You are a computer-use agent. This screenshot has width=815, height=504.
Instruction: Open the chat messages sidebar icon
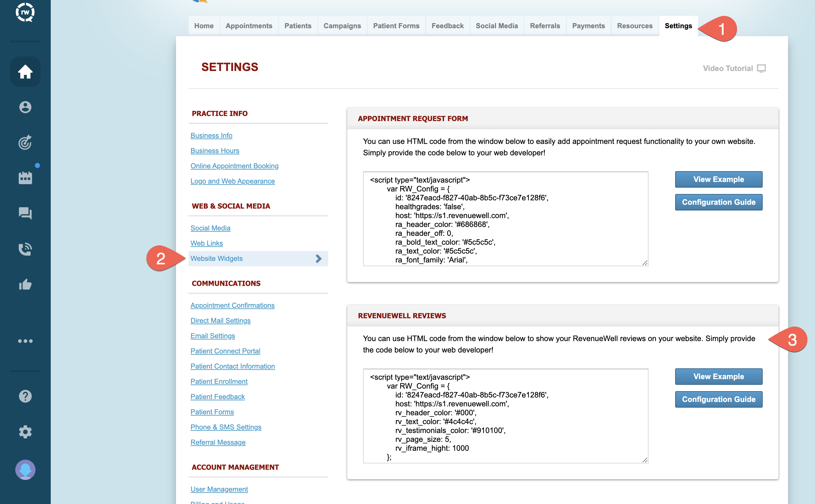point(25,213)
